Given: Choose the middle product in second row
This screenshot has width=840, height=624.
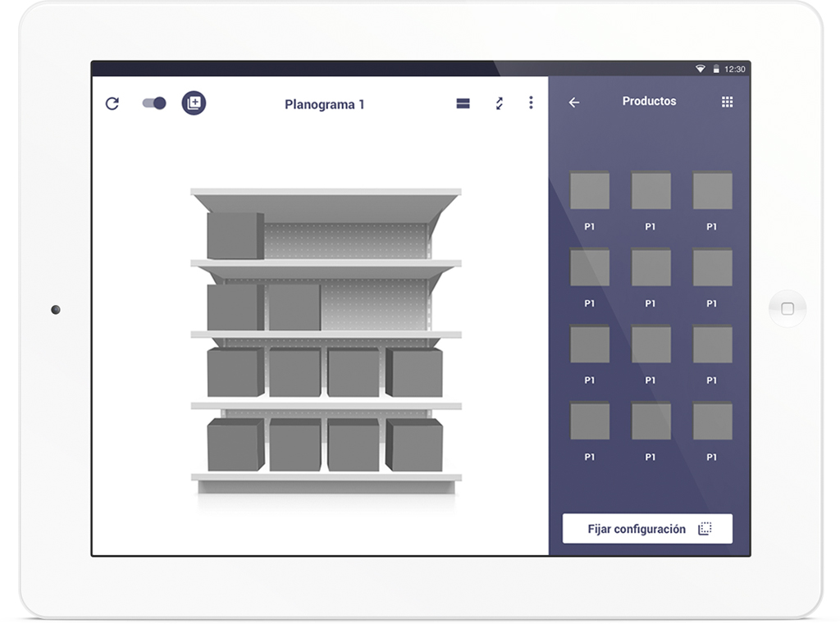Looking at the screenshot, I should pos(651,267).
